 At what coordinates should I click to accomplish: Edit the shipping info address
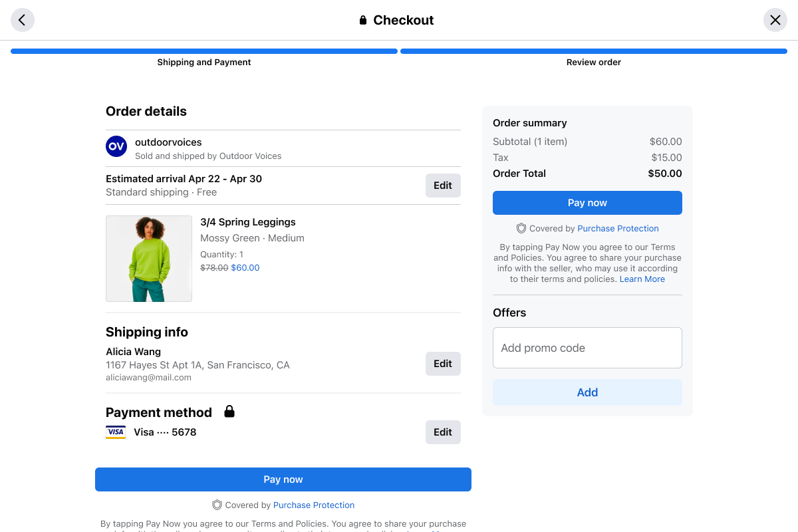point(443,364)
